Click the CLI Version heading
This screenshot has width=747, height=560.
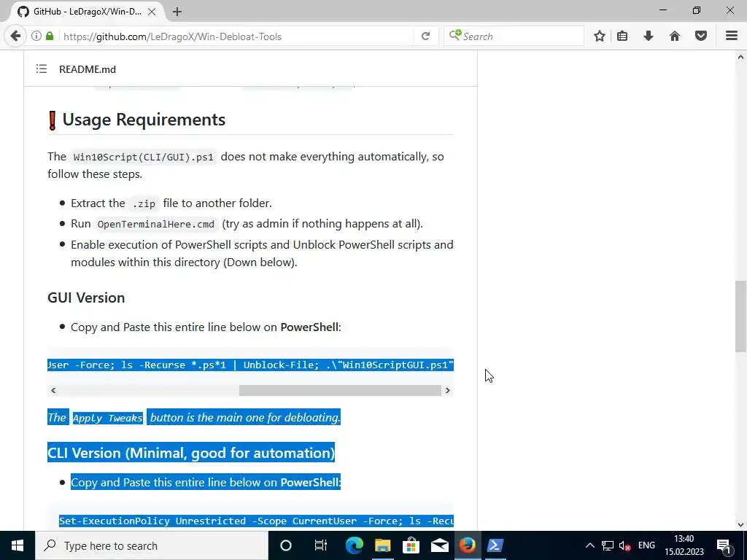tap(191, 452)
